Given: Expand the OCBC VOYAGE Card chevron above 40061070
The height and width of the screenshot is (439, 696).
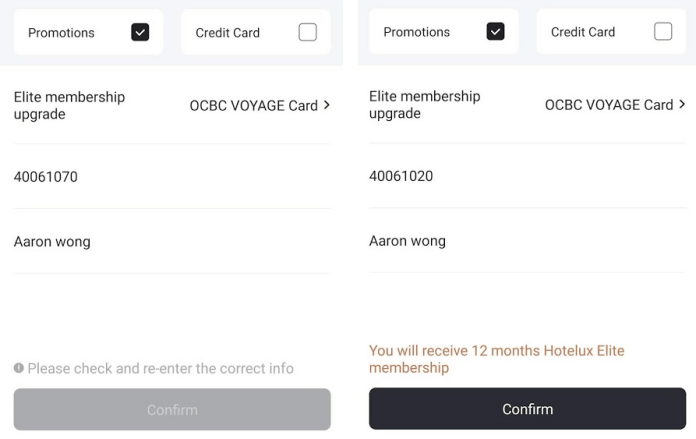Looking at the screenshot, I should tap(326, 105).
